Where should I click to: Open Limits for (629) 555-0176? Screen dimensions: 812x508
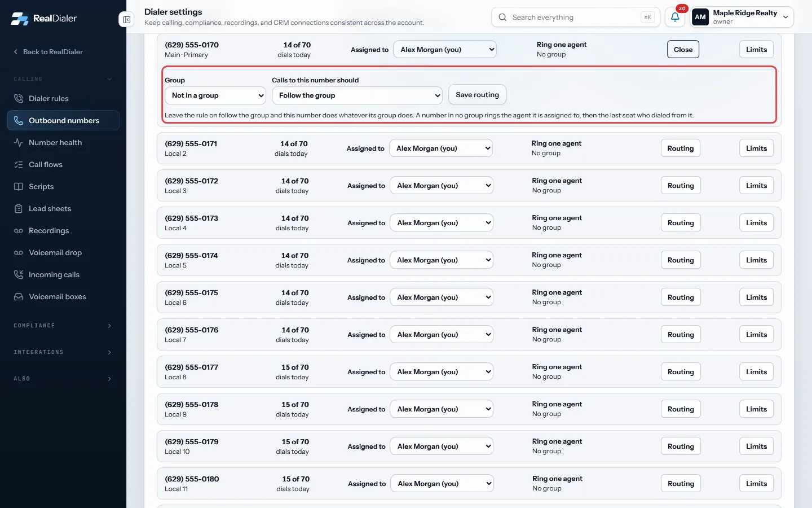pos(756,335)
